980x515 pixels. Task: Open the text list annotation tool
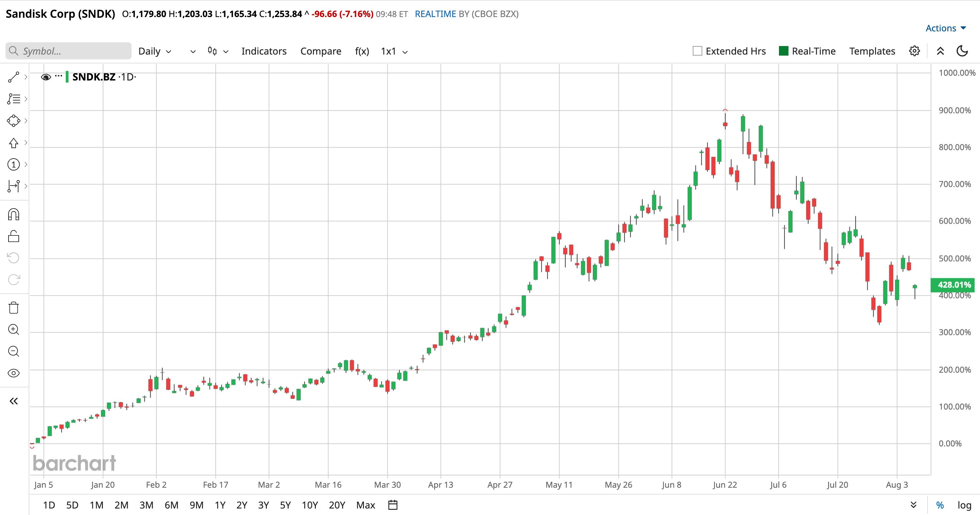14,99
